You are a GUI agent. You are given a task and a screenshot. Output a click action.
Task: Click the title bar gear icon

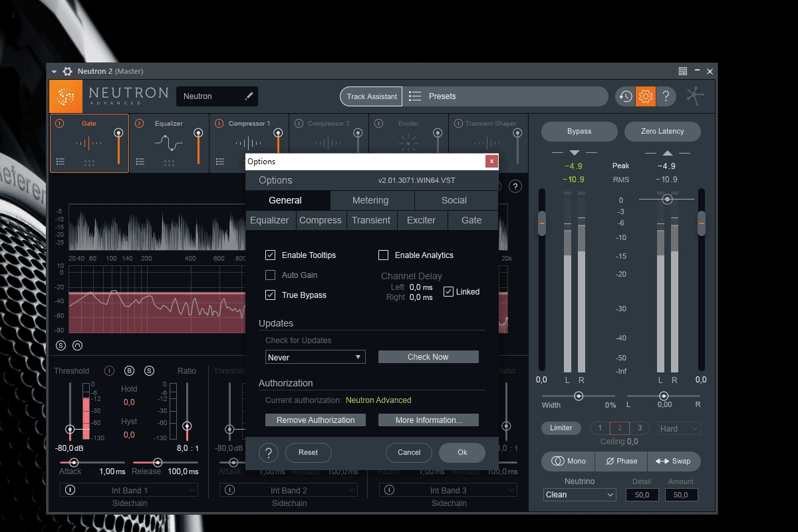[x=67, y=71]
